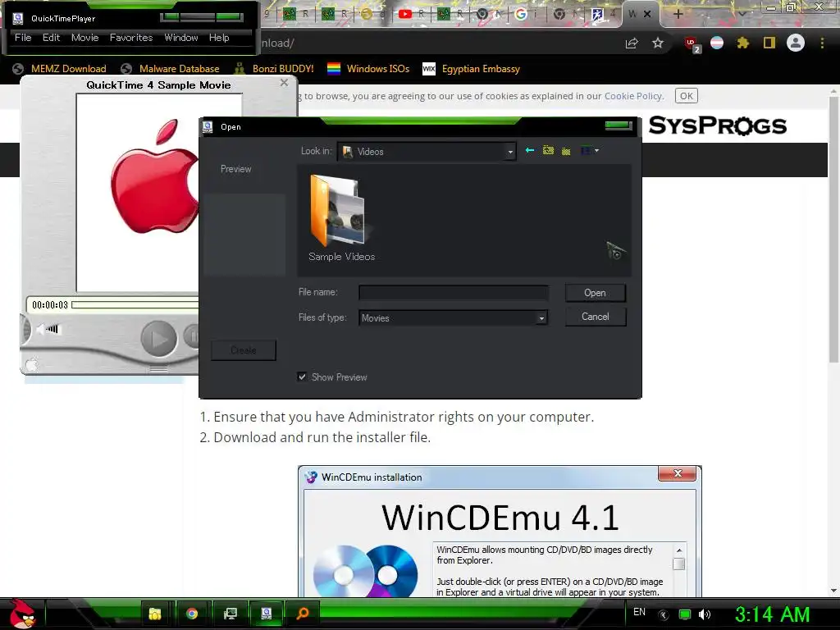Viewport: 840px width, 630px height.
Task: Play the QuickTime 4 Sample Movie
Action: 158,339
